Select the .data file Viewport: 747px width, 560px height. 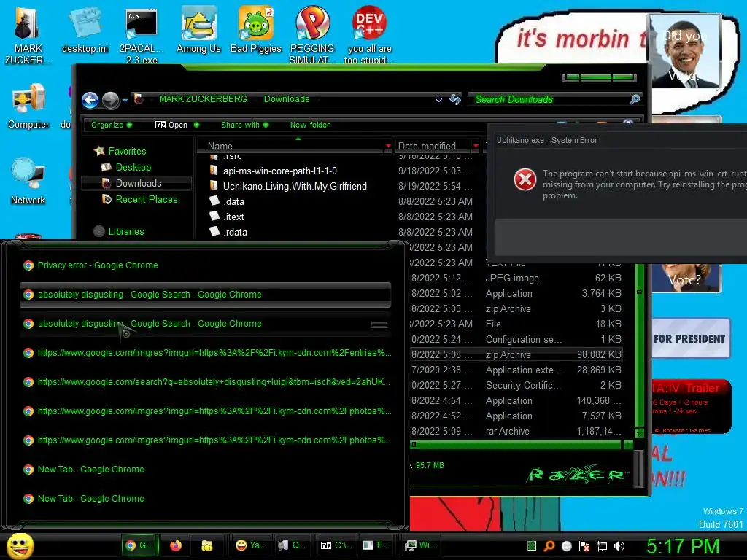(x=228, y=201)
